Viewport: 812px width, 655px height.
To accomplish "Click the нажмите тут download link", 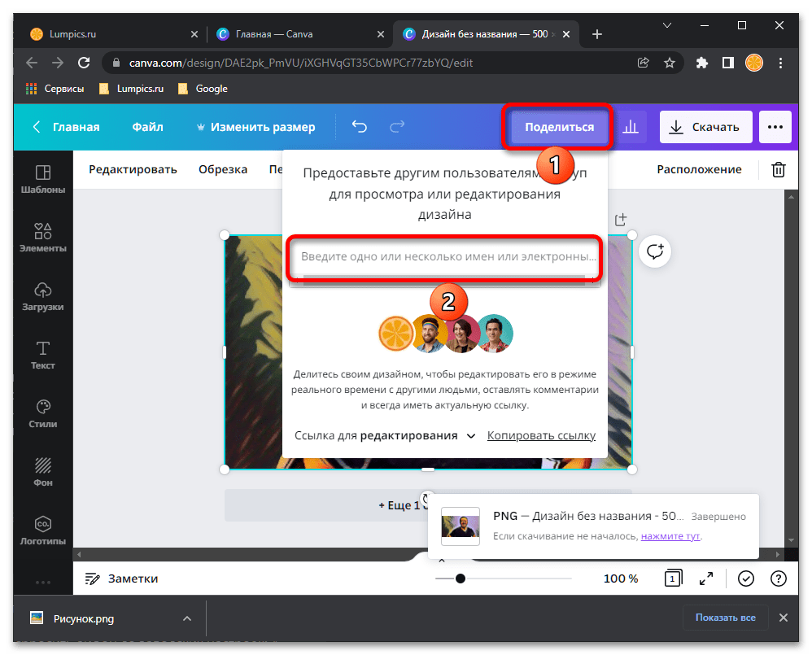I will click(670, 536).
